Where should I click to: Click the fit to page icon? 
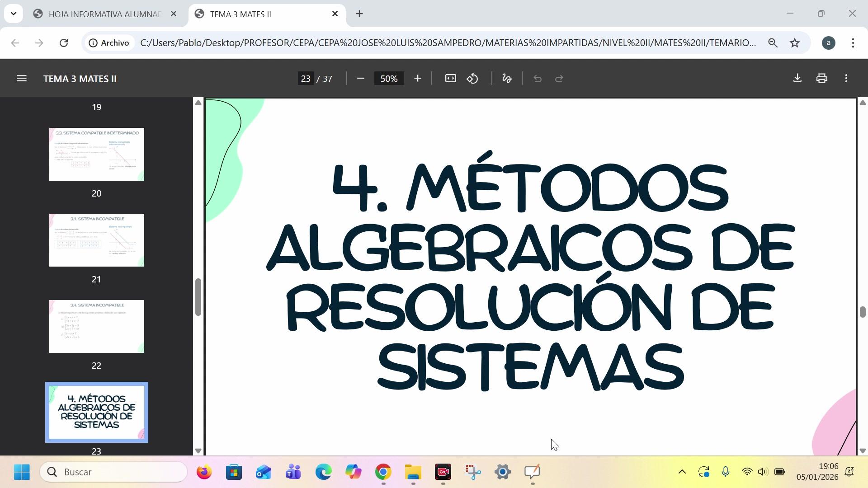[x=450, y=79]
